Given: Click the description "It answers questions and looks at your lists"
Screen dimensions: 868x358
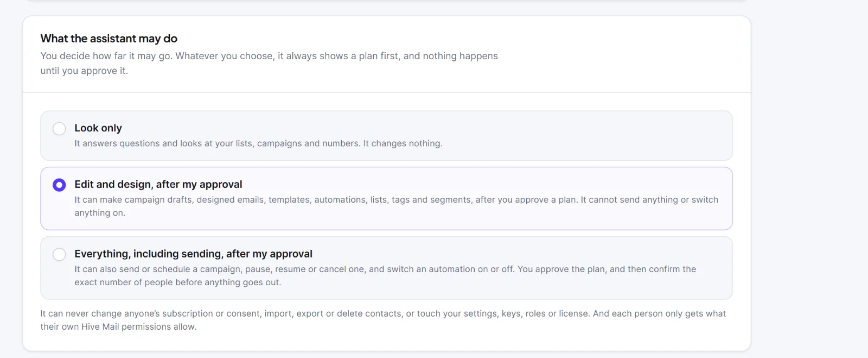Looking at the screenshot, I should tap(258, 143).
